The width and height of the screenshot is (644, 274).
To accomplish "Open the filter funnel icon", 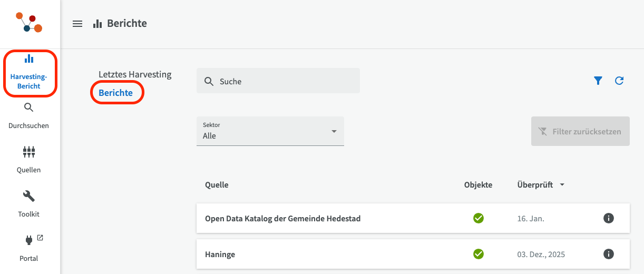I will coord(598,81).
